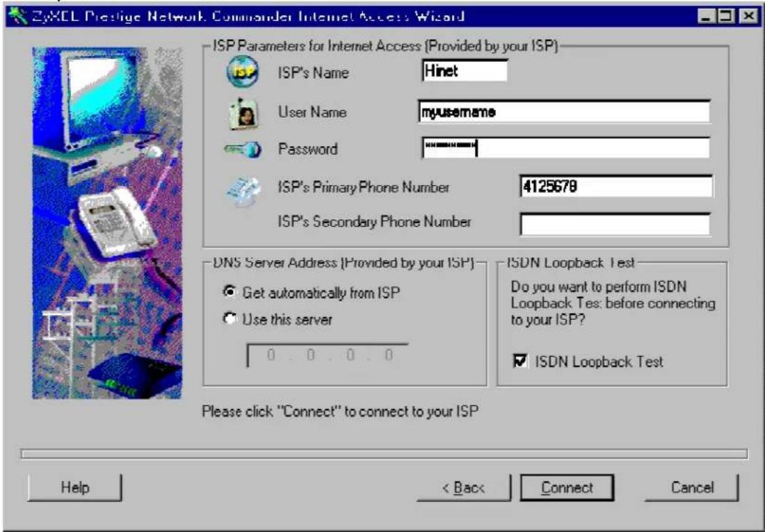Click the User Name label
Viewport: 765px width, 532px height.
(x=312, y=112)
